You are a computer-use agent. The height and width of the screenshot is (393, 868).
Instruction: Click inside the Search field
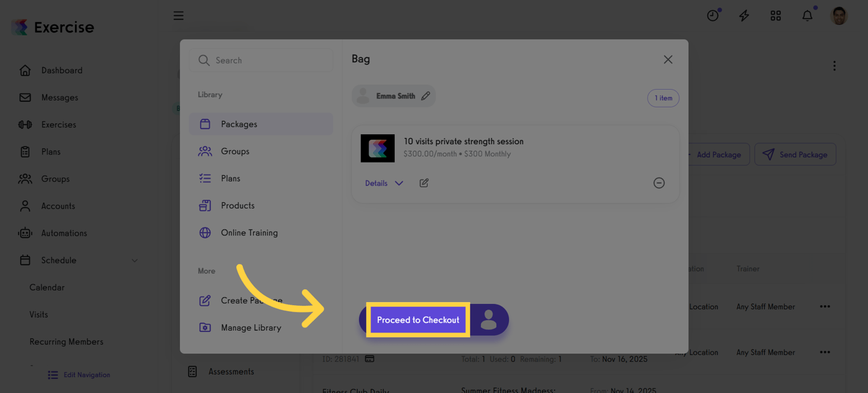pyautogui.click(x=261, y=60)
